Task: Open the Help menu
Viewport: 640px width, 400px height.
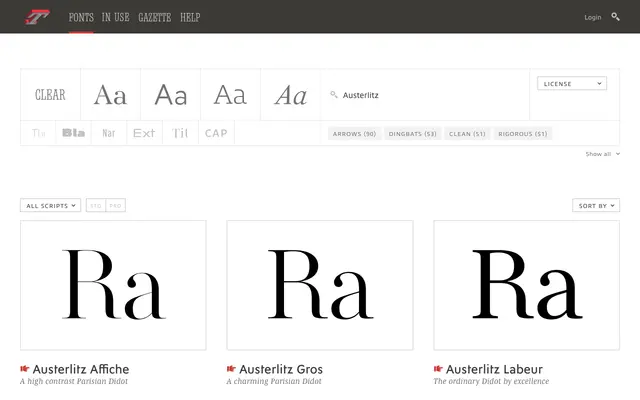Action: [190, 17]
